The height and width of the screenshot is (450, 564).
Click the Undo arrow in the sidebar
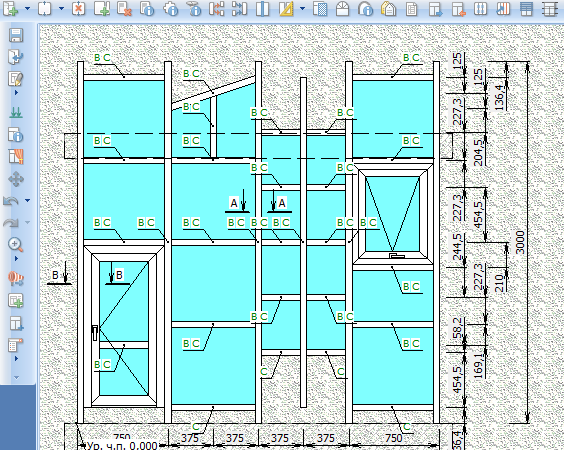click(11, 201)
